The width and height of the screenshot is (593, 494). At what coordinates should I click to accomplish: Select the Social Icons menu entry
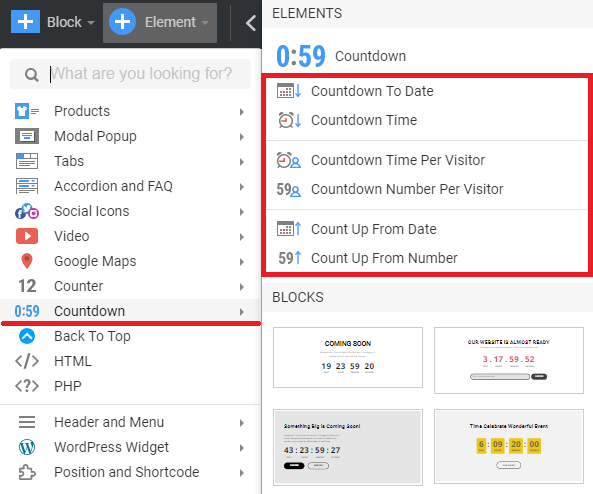(130, 211)
